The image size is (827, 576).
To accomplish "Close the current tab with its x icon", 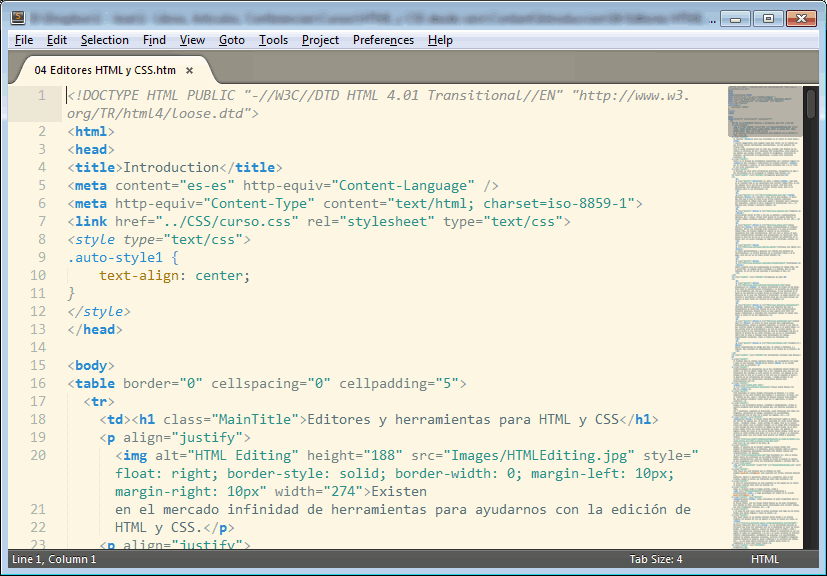I will [x=189, y=72].
